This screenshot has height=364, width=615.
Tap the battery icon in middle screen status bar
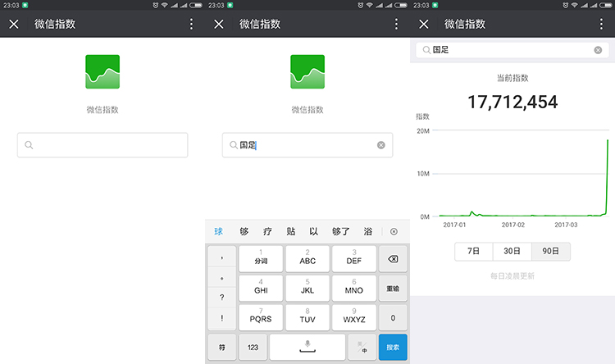click(401, 5)
